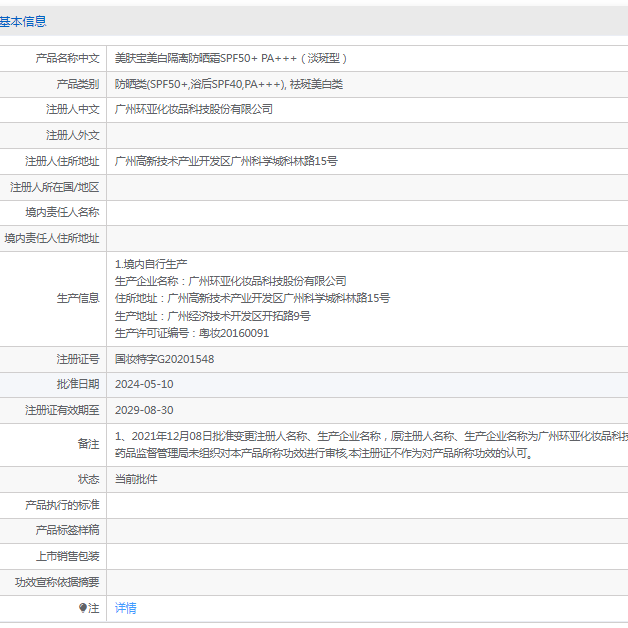Select the 生产企业名称 line in production info

click(x=231, y=282)
